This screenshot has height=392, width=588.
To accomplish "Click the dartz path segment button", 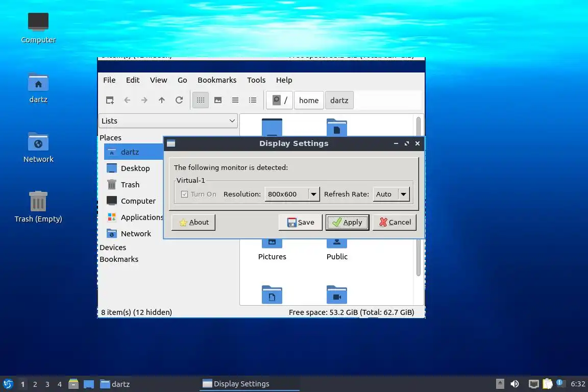I will point(339,100).
